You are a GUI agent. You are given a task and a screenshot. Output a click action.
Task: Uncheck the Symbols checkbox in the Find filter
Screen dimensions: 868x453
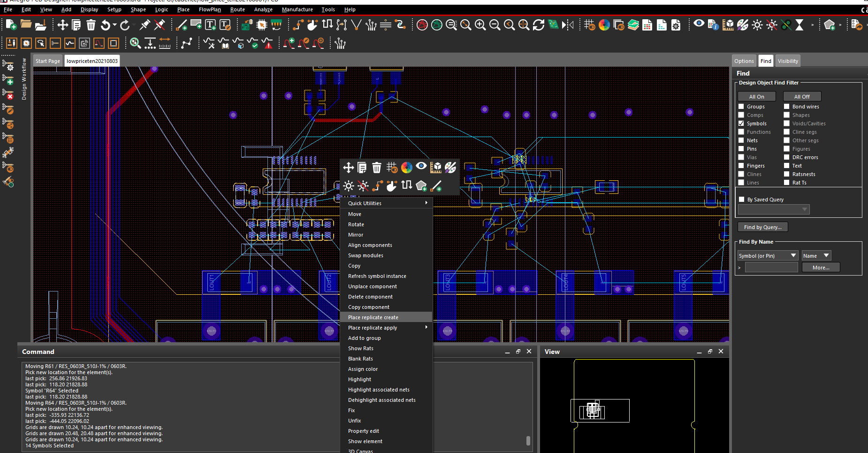tap(741, 123)
